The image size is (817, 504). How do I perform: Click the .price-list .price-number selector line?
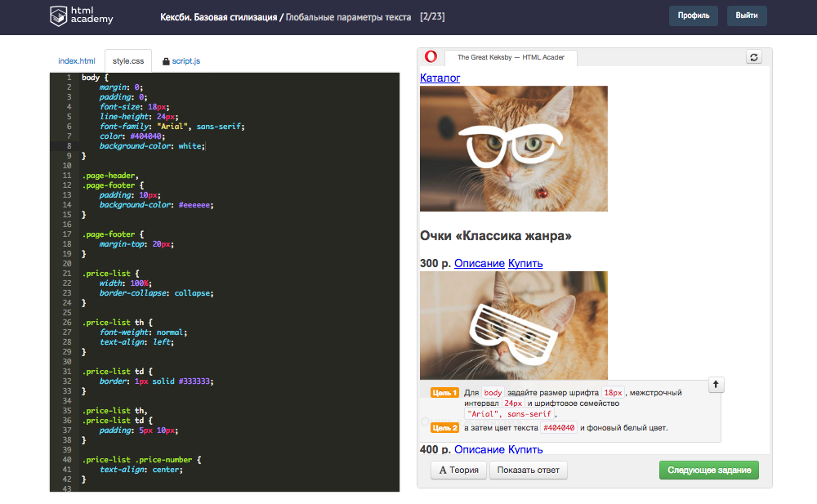pyautogui.click(x=141, y=460)
